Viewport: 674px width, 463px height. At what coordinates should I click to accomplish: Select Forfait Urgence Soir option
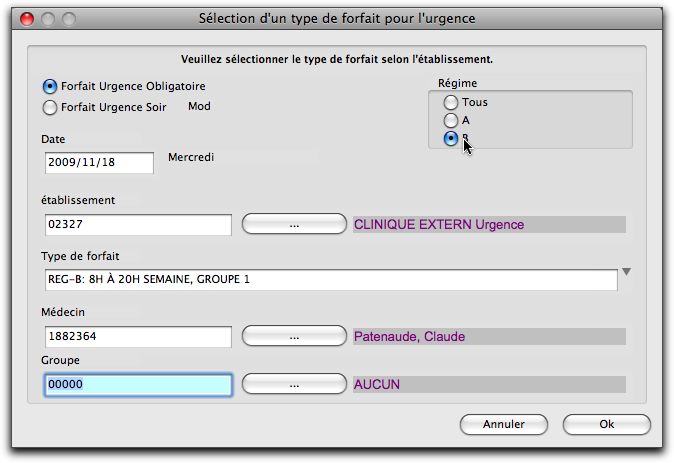click(x=50, y=107)
